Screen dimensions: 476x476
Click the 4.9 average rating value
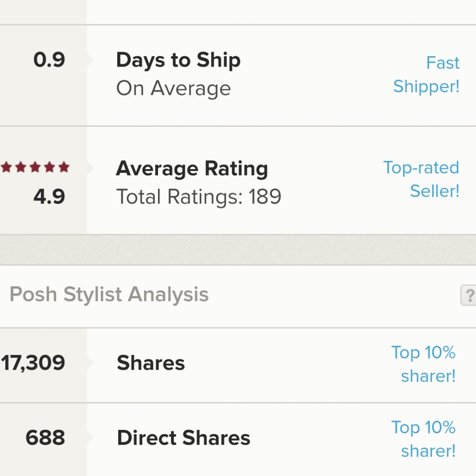click(49, 197)
